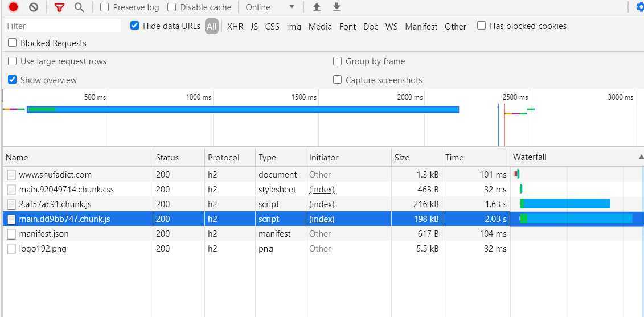Sort by Protocol column header
644x317 pixels.
tap(230, 157)
